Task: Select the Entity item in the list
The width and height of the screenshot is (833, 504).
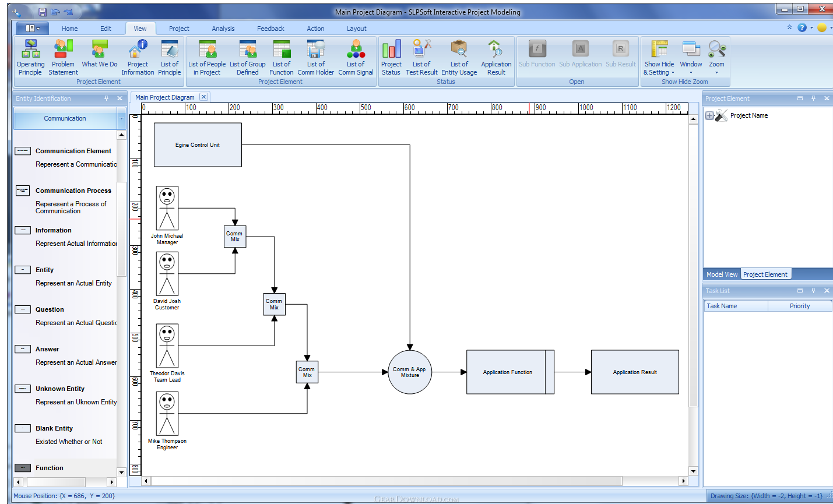Action: click(66, 276)
